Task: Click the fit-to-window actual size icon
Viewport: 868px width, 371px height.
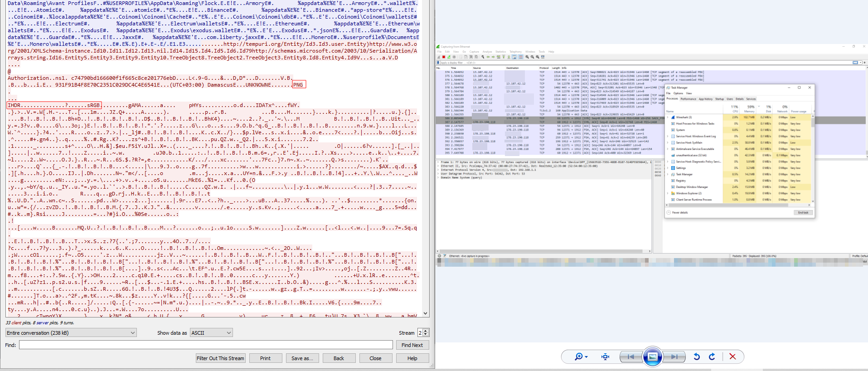Action: point(605,357)
